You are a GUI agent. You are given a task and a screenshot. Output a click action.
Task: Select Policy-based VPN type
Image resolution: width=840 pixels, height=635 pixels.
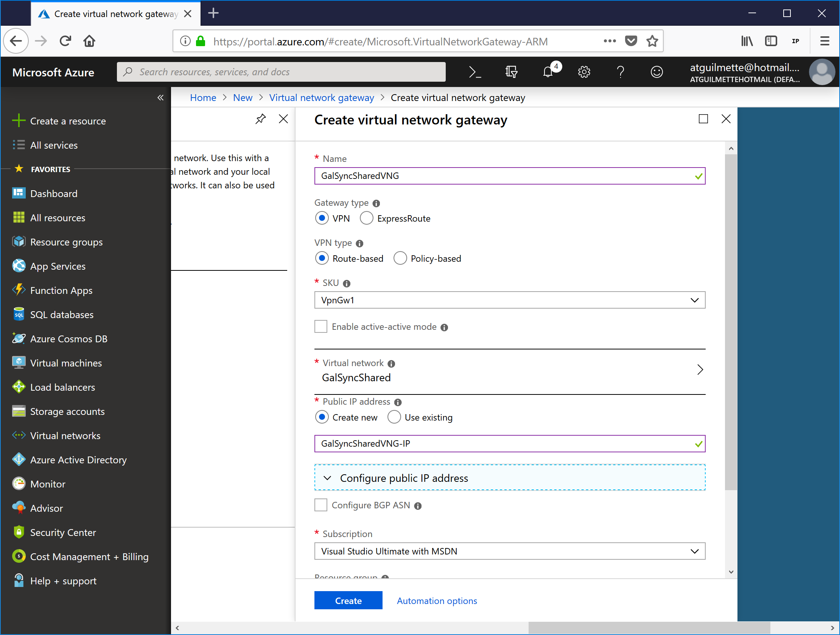tap(400, 258)
